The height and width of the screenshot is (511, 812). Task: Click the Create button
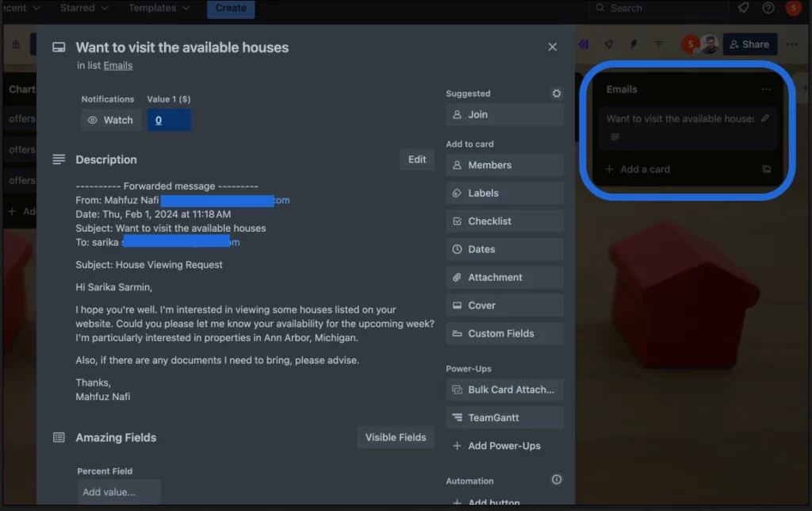click(231, 8)
